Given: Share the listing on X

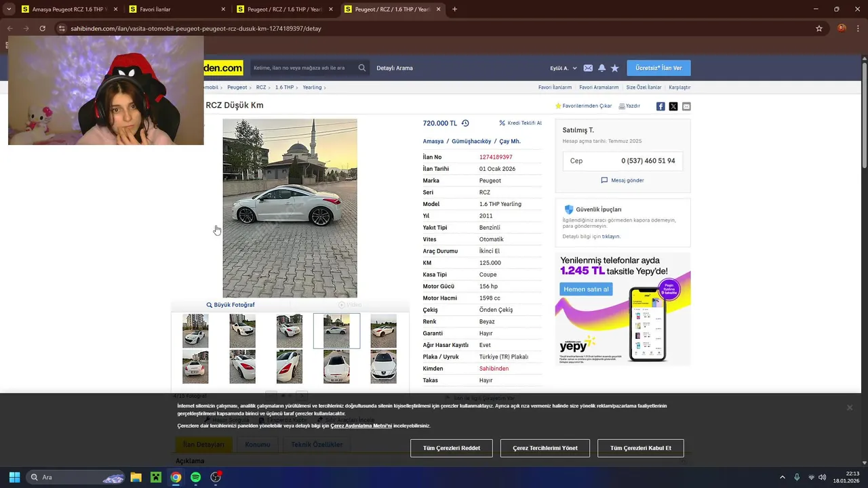Looking at the screenshot, I should (673, 106).
